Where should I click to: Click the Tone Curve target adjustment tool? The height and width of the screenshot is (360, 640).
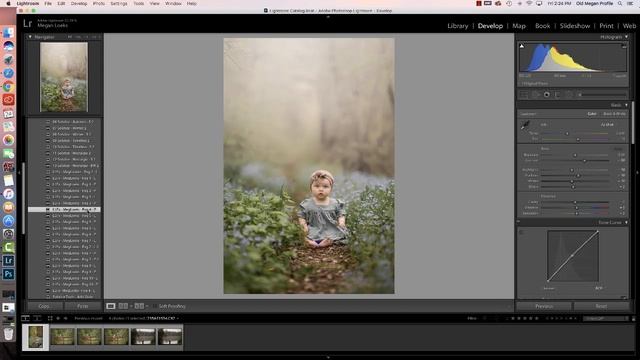521,233
